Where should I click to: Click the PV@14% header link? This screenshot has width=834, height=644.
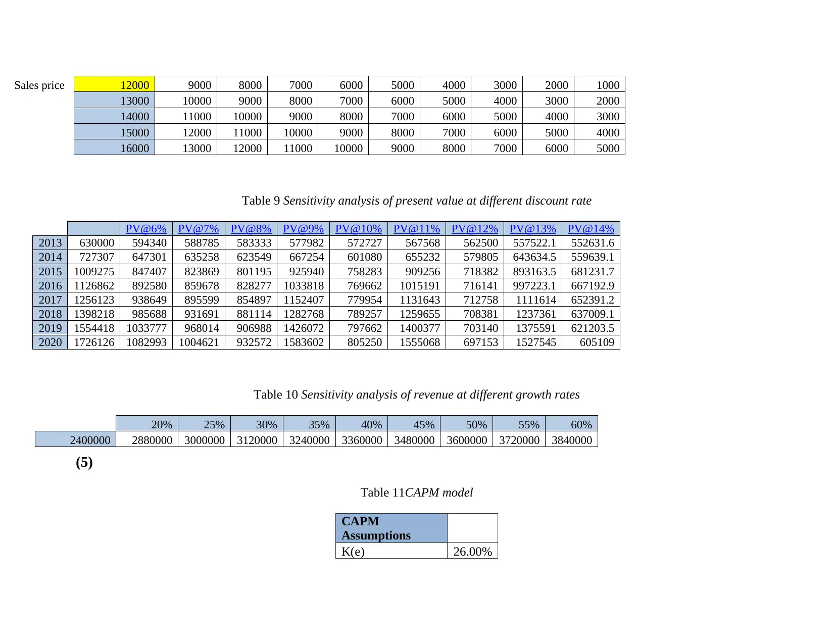[x=591, y=229]
